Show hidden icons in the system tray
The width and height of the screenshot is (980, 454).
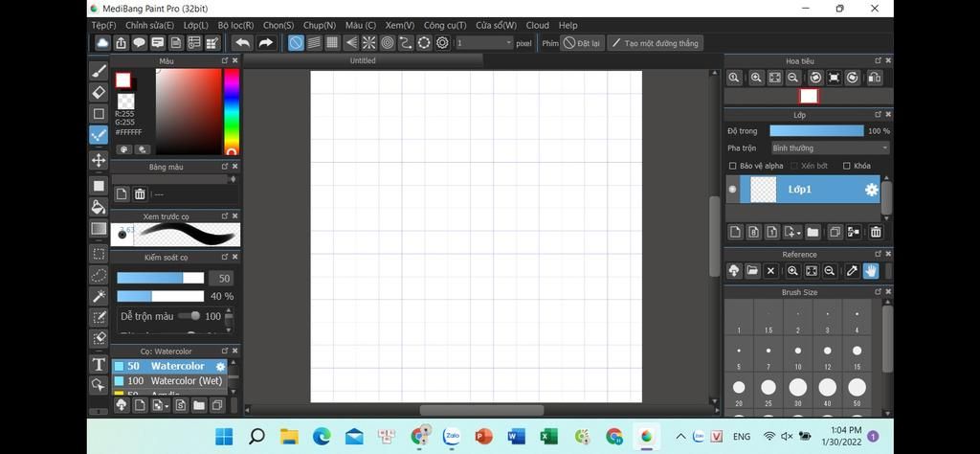pos(680,436)
